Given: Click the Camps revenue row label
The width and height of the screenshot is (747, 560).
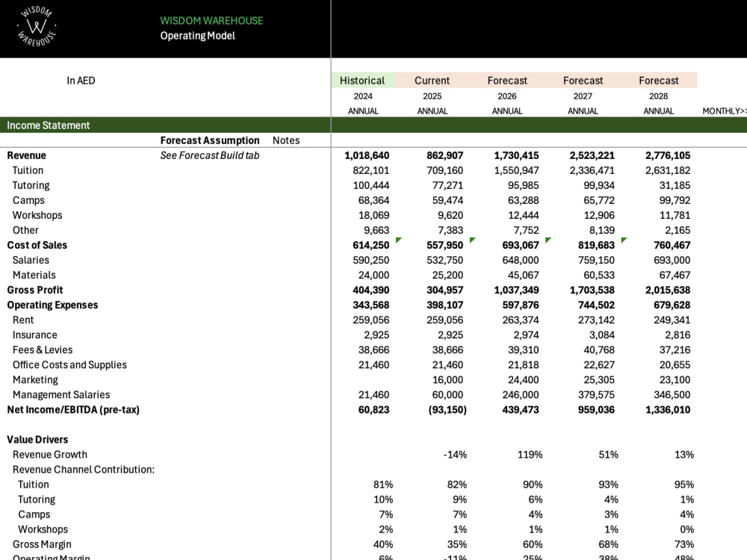Looking at the screenshot, I should point(28,200).
